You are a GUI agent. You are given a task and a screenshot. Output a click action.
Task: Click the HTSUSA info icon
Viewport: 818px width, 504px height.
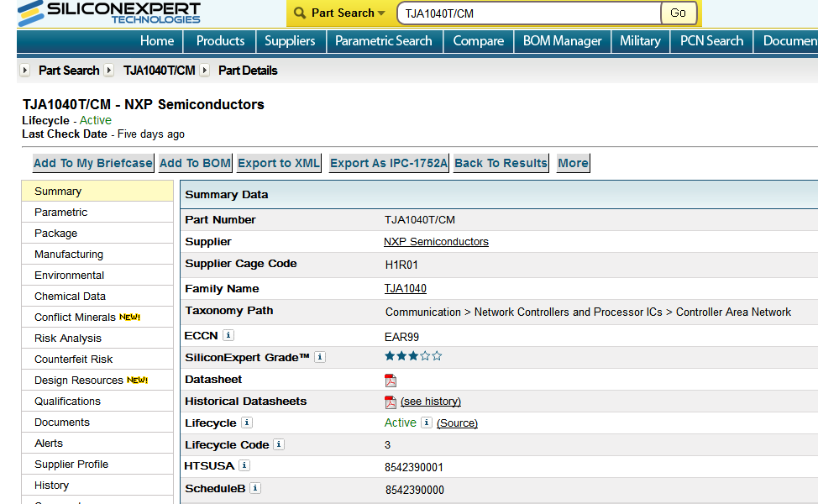coord(244,465)
